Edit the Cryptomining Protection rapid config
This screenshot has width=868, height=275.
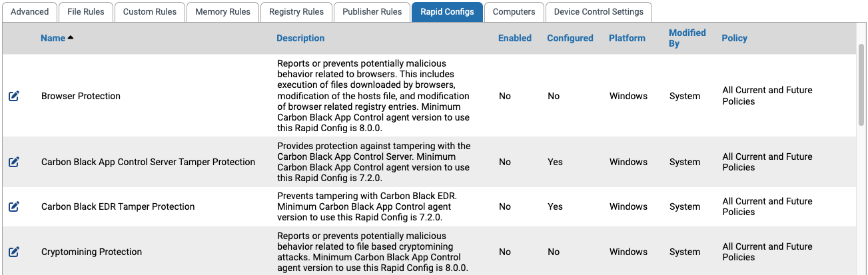[x=14, y=252]
